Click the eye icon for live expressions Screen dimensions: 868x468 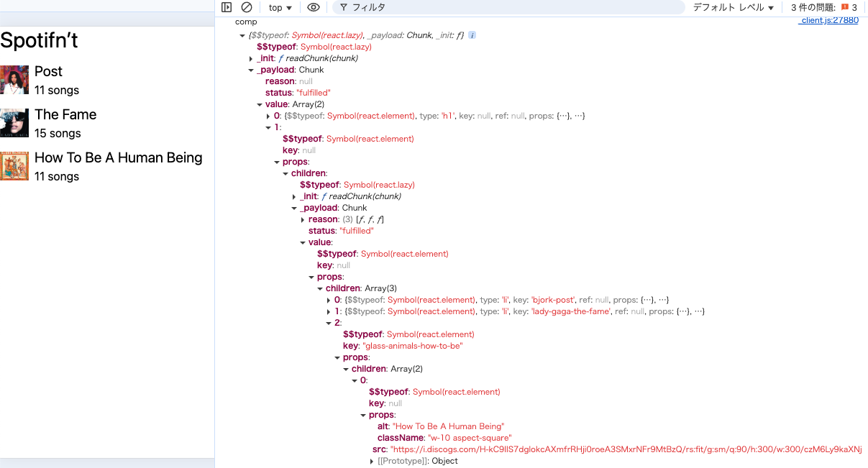coord(313,7)
